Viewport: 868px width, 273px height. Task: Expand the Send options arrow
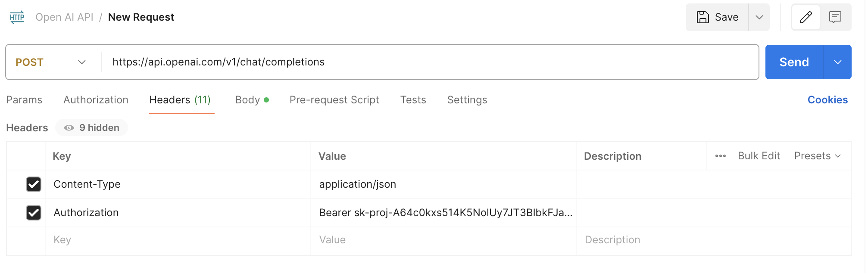pos(837,62)
